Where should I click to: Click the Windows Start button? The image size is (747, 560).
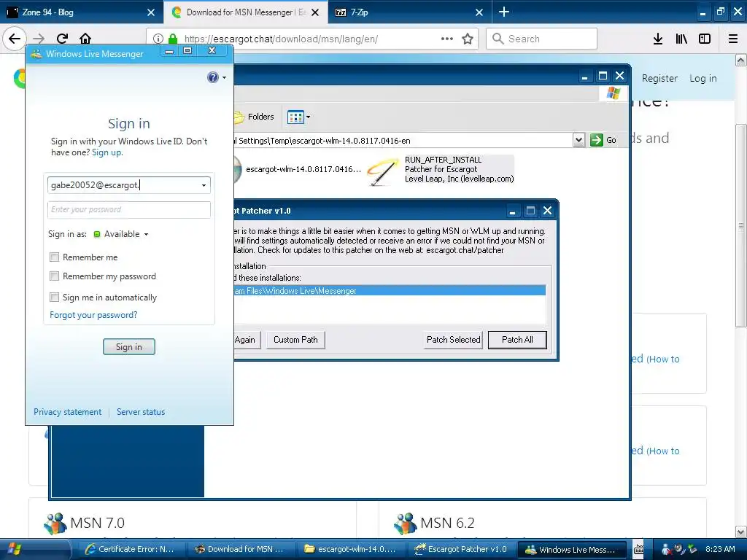pos(15,549)
